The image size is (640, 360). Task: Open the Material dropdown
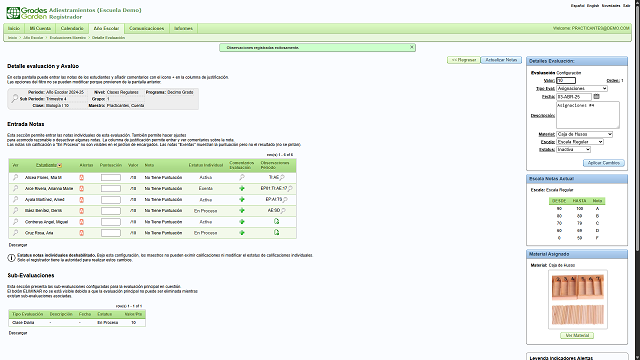584,134
